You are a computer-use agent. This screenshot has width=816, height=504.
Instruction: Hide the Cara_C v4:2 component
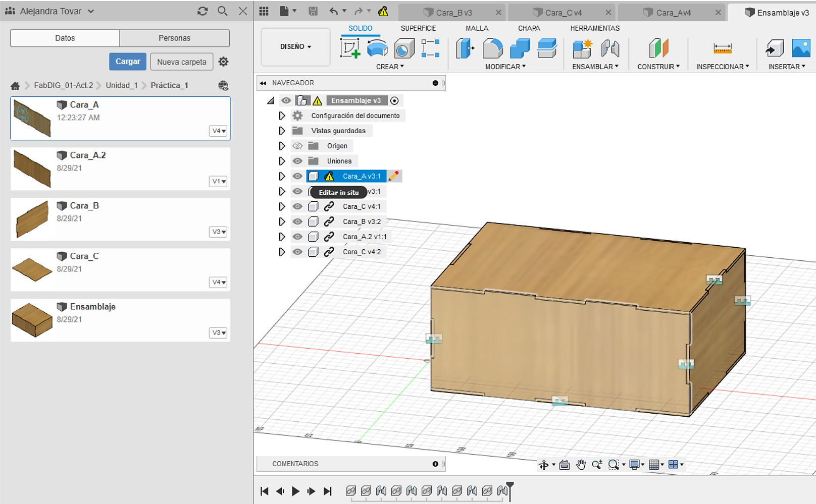coord(297,252)
